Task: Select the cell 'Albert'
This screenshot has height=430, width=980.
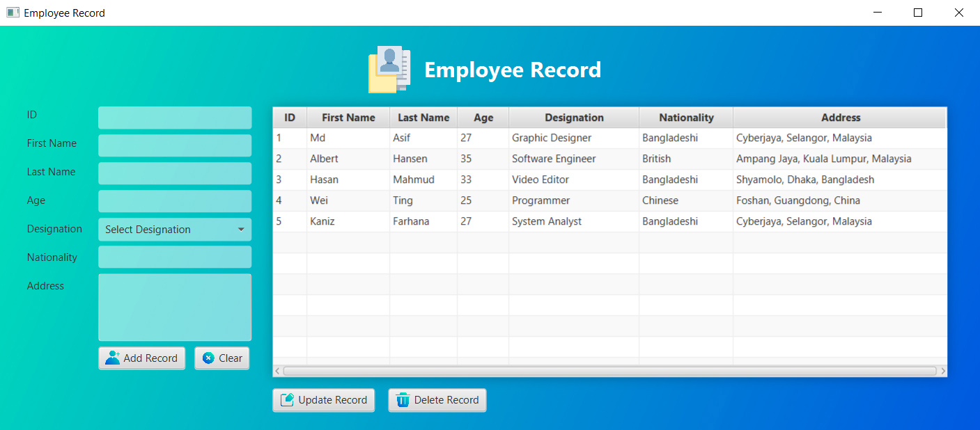Action: coord(348,159)
